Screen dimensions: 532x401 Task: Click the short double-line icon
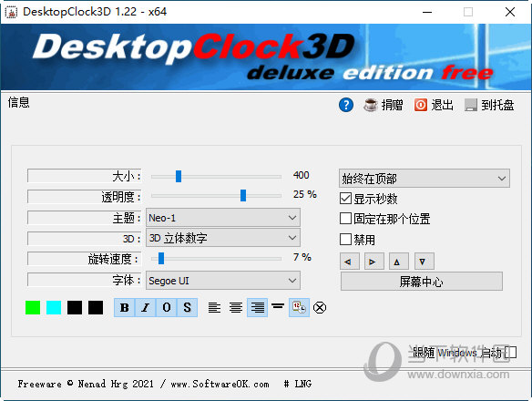[x=278, y=306]
